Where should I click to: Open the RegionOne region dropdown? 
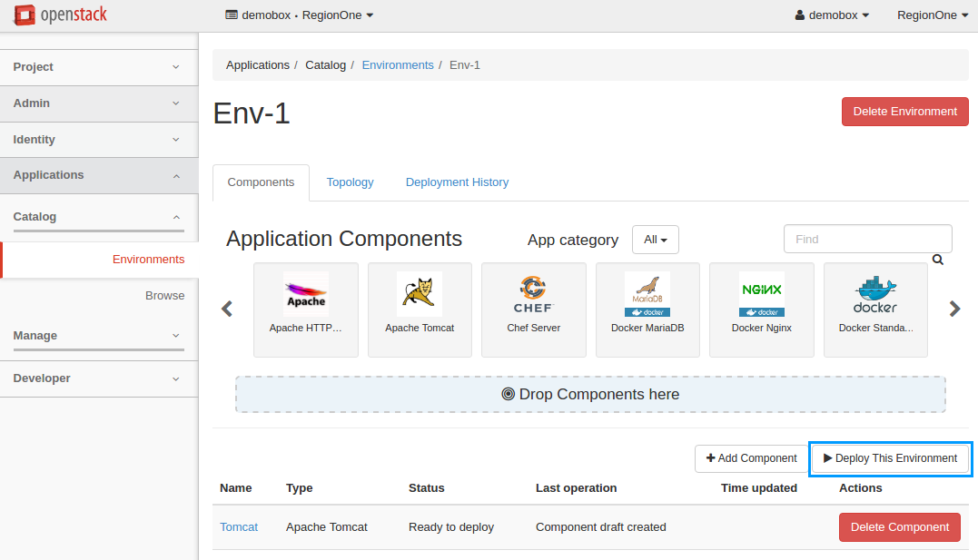click(x=933, y=15)
